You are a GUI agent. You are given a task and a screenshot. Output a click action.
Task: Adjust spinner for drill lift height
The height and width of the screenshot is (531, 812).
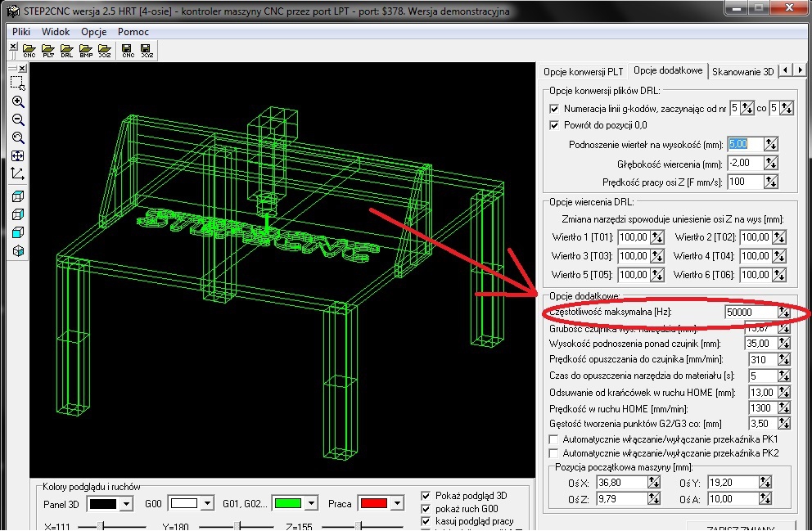pyautogui.click(x=770, y=144)
